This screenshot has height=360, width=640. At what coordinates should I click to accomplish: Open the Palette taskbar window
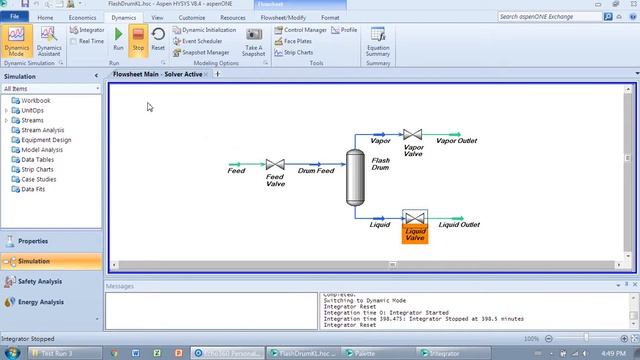tap(377, 353)
